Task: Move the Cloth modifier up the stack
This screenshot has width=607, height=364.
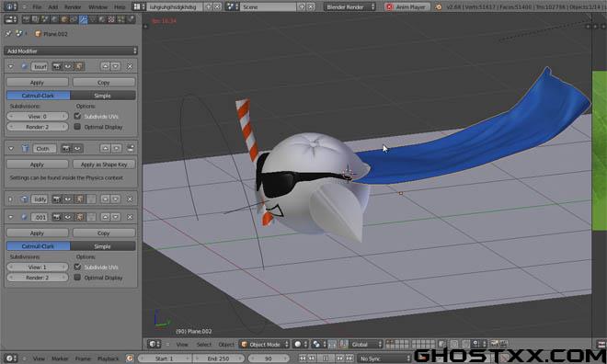Action: click(105, 148)
